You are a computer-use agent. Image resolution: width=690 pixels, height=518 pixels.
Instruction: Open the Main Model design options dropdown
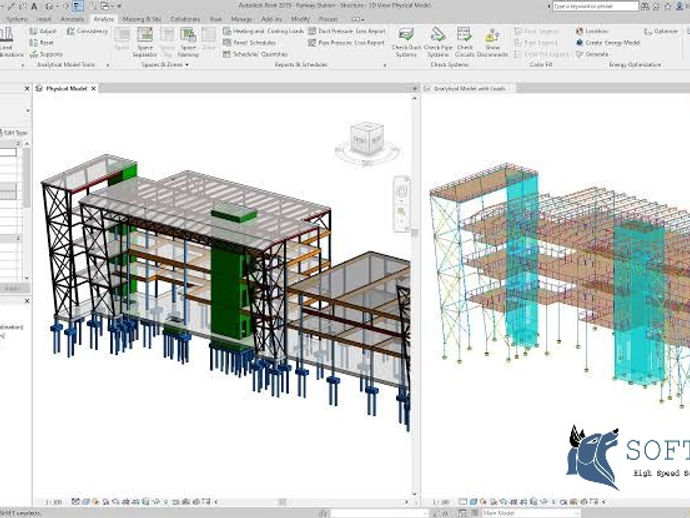coord(530,513)
